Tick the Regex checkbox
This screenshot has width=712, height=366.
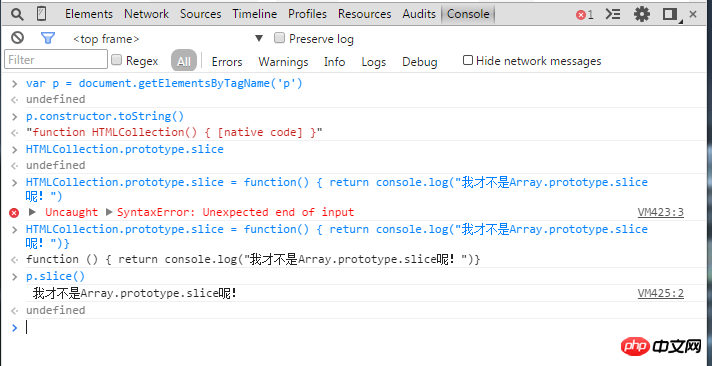tap(117, 60)
